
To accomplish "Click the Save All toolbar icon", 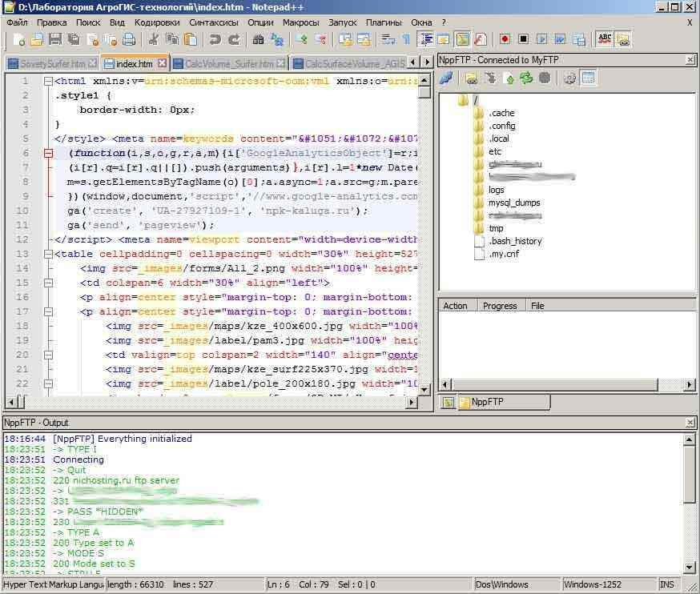I will tap(74, 40).
